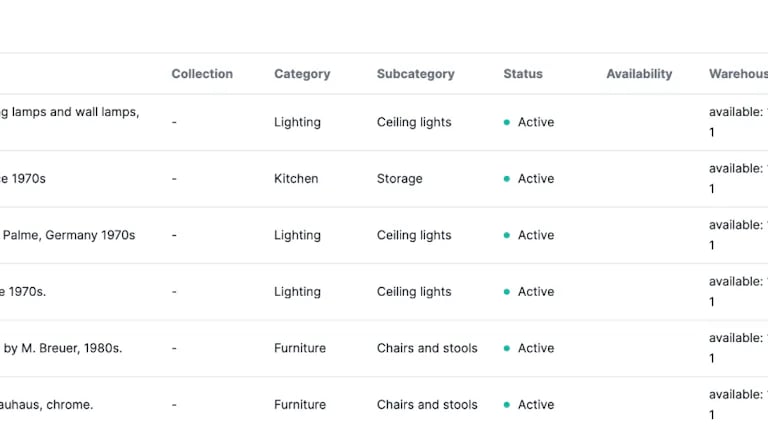This screenshot has width=768, height=427.
Task: Click the Subcategory column header
Action: 415,74
